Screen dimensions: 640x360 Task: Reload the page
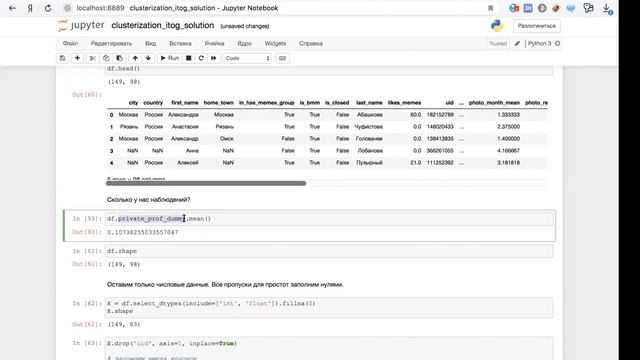point(48,8)
